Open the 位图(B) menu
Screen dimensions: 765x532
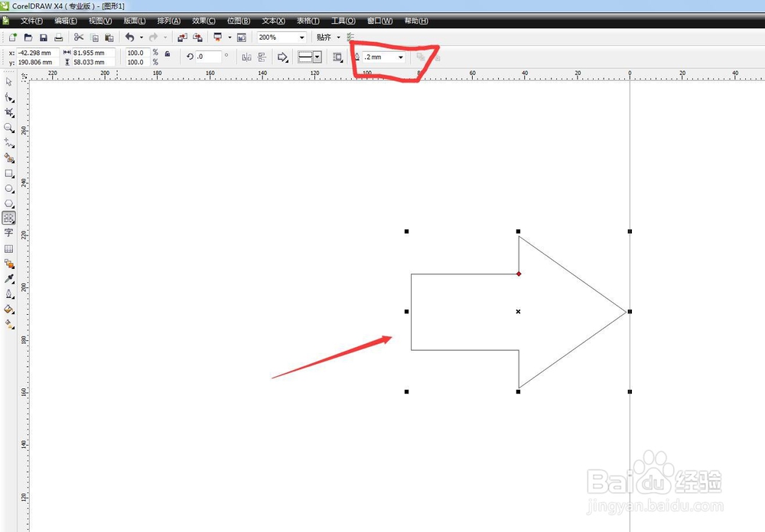pos(239,21)
